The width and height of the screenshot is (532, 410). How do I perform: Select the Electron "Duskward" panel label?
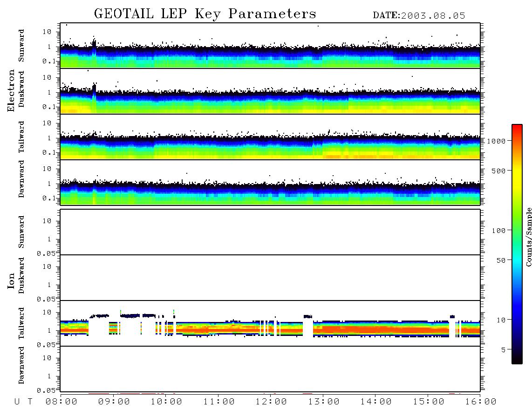(x=21, y=89)
